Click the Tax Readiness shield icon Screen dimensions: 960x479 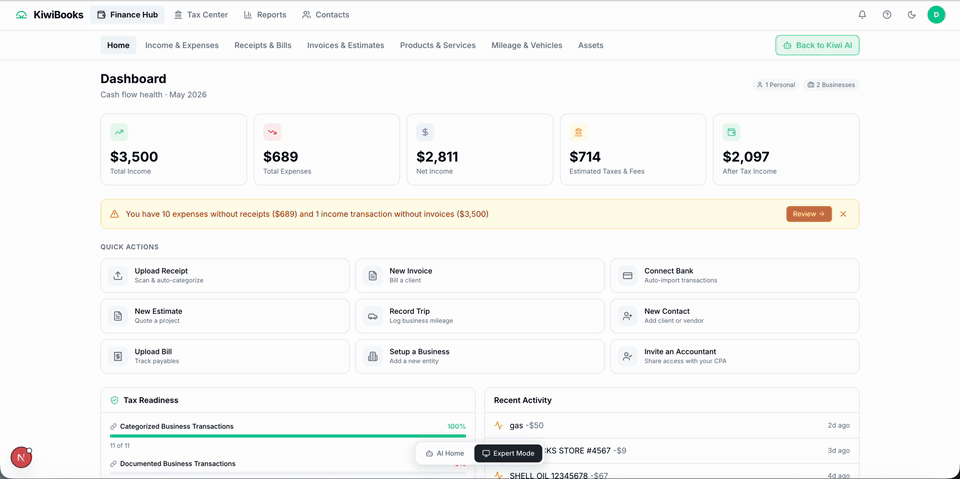[x=114, y=400]
